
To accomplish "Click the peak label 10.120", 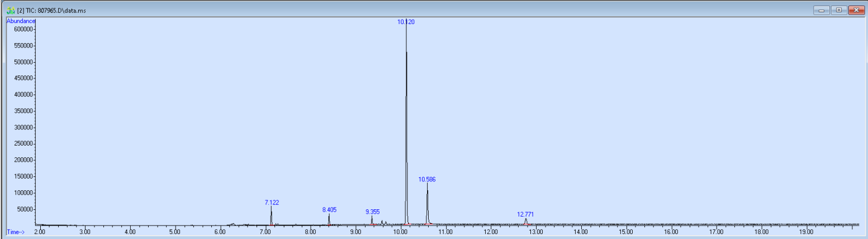I will tap(406, 22).
